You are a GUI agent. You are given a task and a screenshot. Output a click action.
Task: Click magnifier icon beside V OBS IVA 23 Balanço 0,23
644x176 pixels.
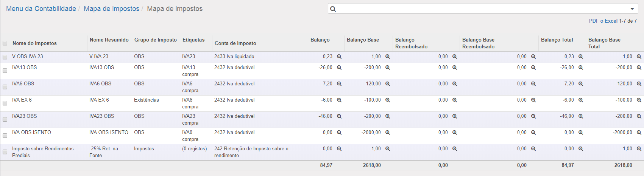(x=339, y=57)
